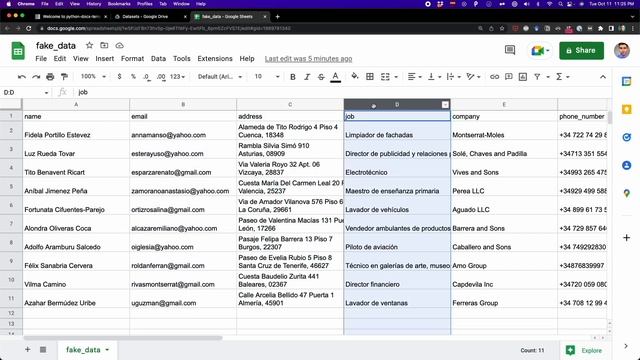
Task: Click 'Last edit was 5 minutes ago' link
Action: (308, 59)
